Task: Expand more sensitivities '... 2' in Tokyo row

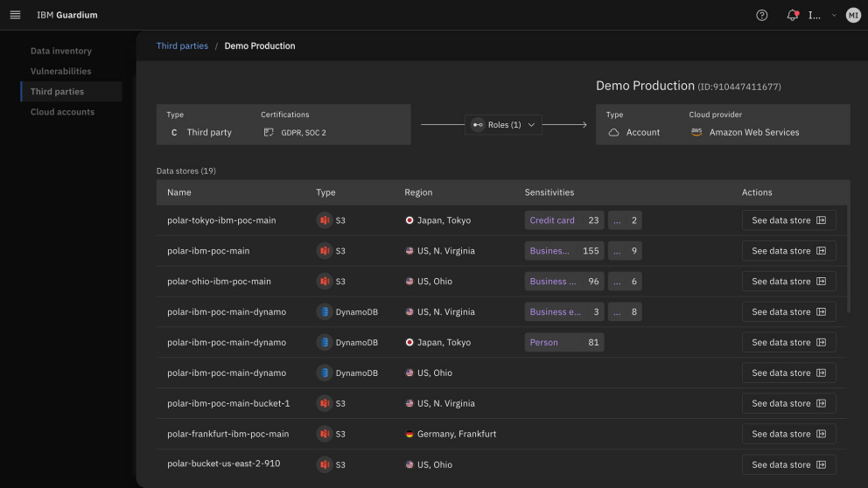Action: (x=625, y=220)
